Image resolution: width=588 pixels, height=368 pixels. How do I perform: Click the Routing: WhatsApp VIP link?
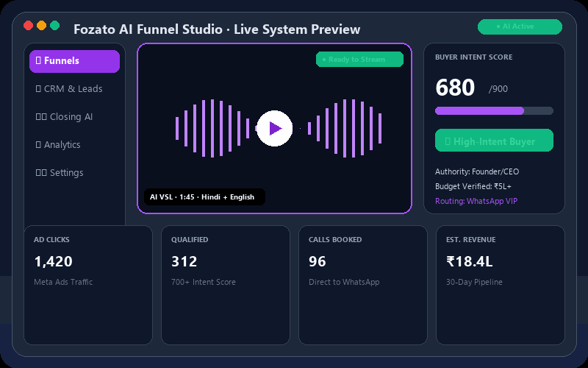476,201
